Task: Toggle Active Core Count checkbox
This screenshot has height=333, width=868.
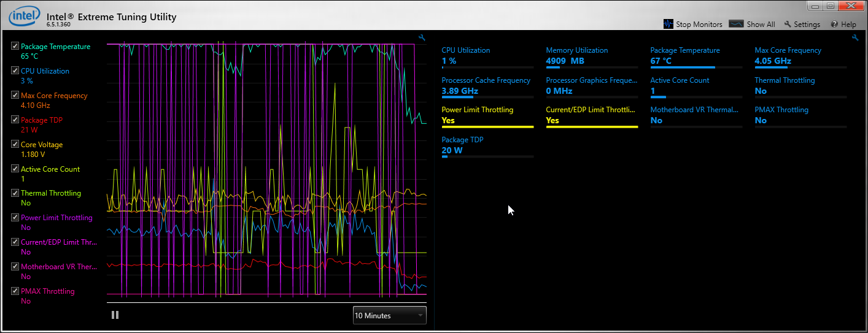Action: point(15,169)
